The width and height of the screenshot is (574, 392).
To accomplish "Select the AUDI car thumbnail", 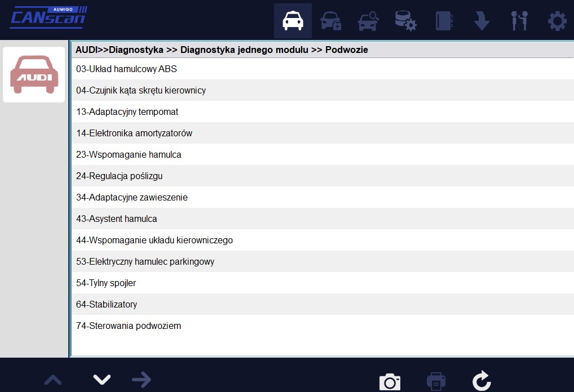I will tap(34, 74).
